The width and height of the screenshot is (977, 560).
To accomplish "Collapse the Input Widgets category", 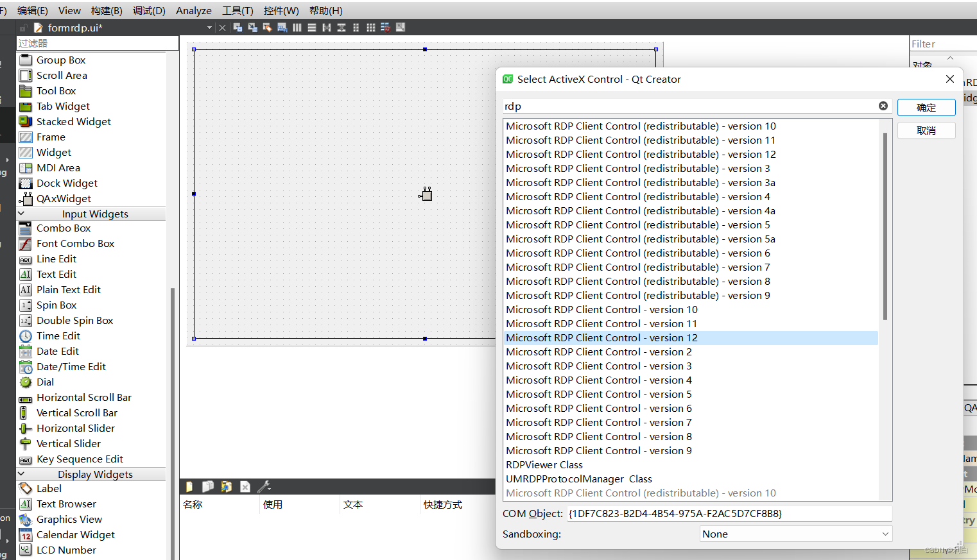I will tap(21, 214).
